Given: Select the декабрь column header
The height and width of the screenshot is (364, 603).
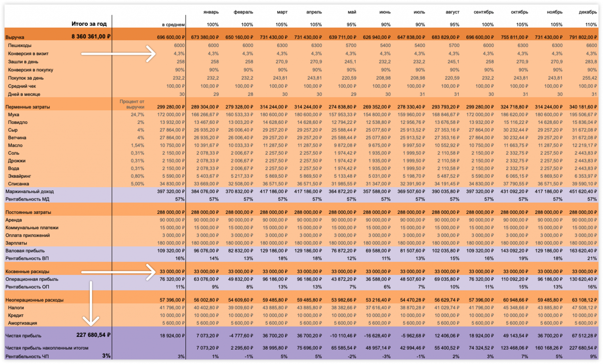Looking at the screenshot, I should (x=587, y=12).
